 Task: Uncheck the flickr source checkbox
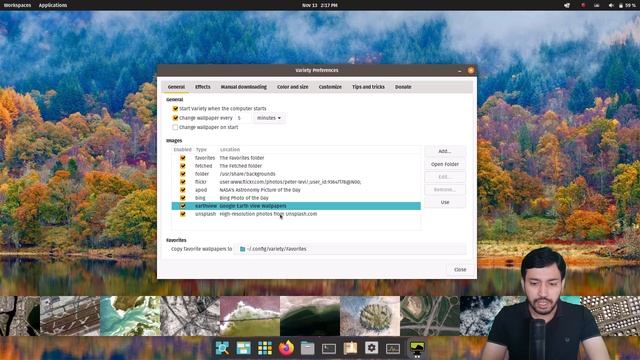[183, 182]
